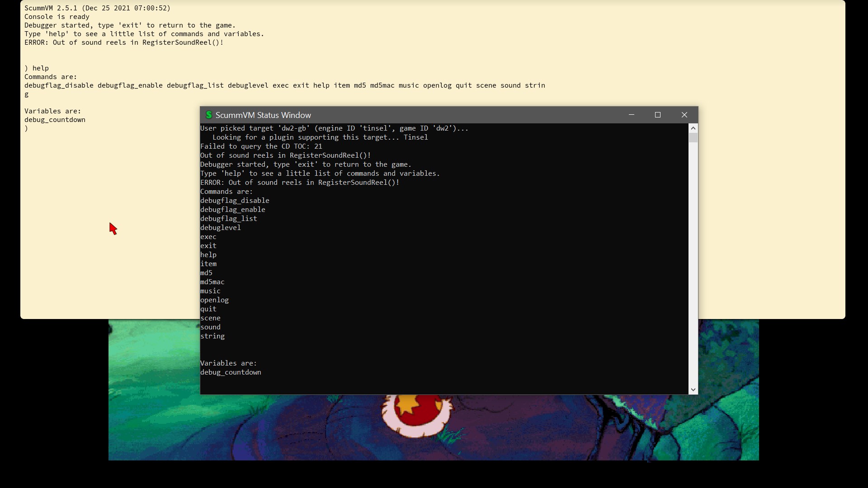Click 'md5mac' line in Status Window

(x=212, y=282)
